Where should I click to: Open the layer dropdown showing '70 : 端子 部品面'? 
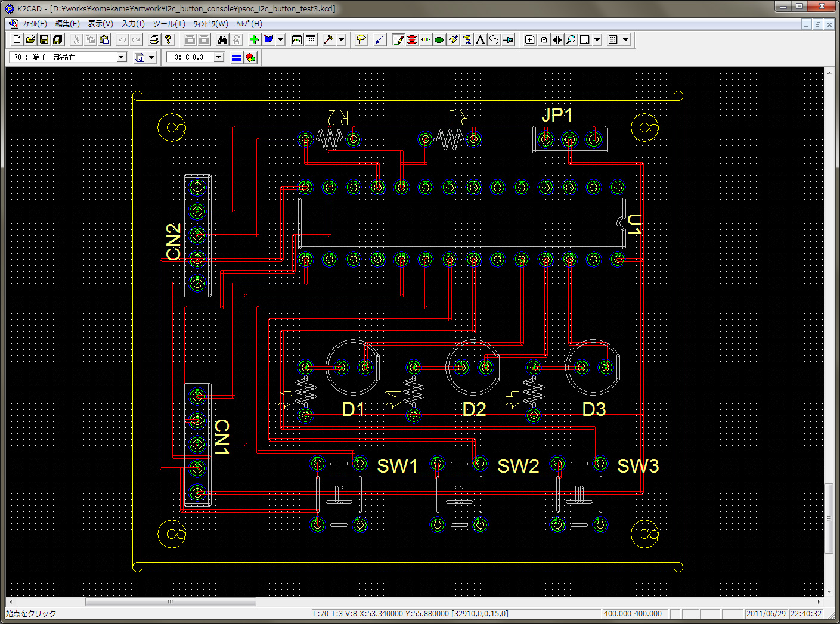click(122, 57)
